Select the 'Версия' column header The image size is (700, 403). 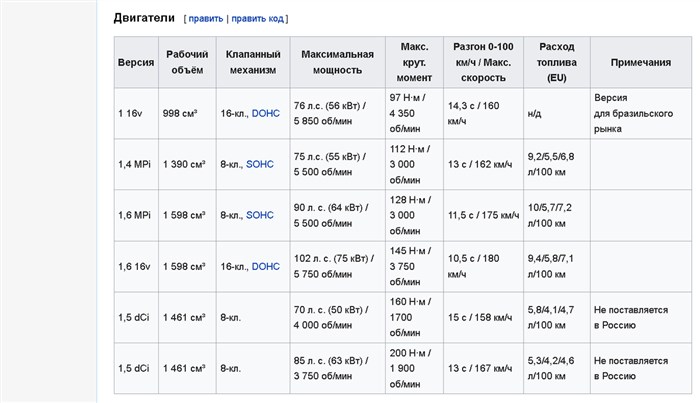point(136,62)
